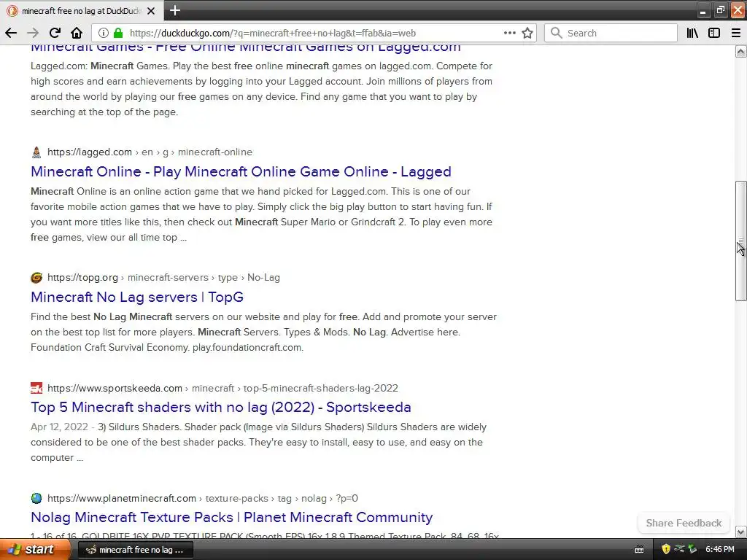Click the on-screen keyboard tray icon
747x560 pixels.
tap(639, 550)
